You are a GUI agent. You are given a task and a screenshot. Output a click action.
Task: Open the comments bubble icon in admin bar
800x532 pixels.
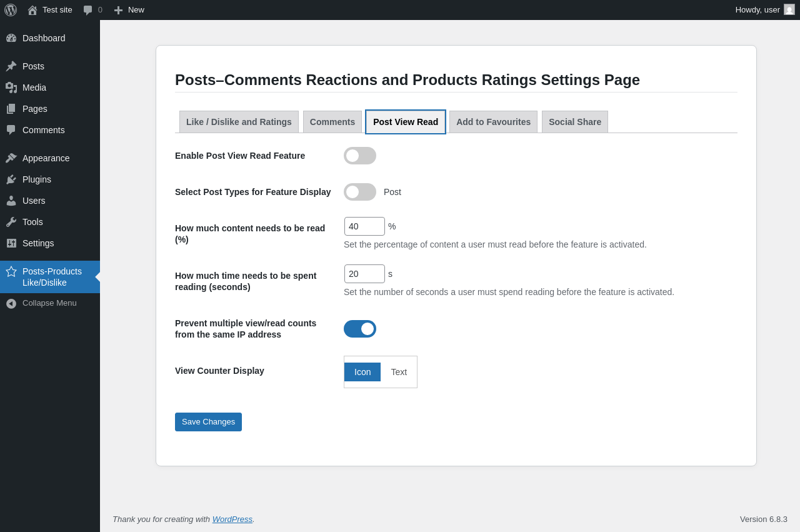[88, 10]
